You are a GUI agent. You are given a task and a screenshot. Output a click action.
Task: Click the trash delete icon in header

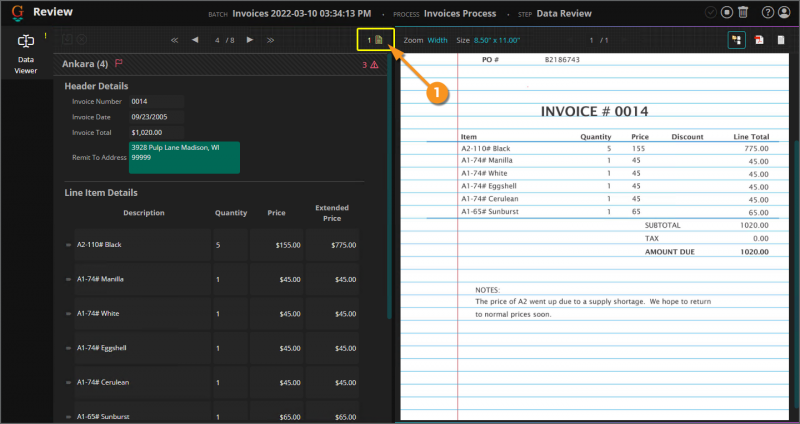pos(742,13)
